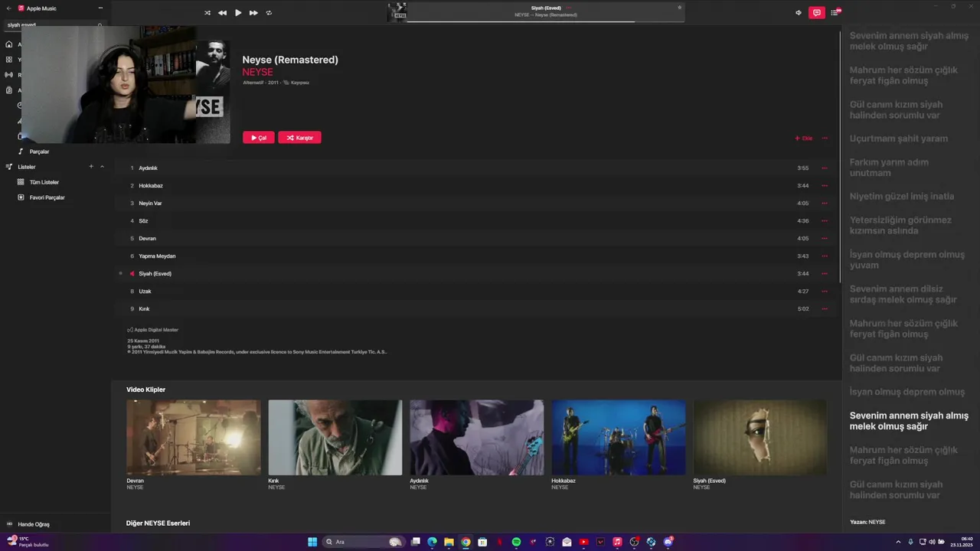Open the Devran video clip thumbnail
This screenshot has height=551, width=980.
(x=193, y=437)
